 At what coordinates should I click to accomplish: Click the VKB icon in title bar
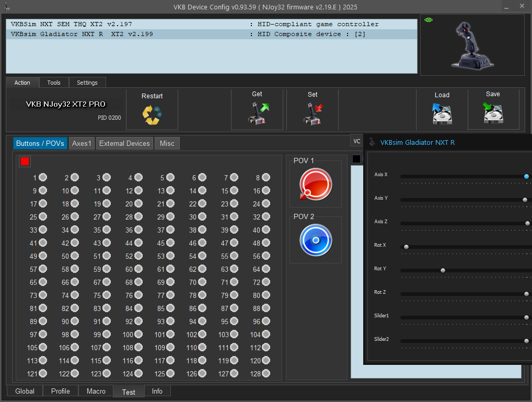point(6,6)
